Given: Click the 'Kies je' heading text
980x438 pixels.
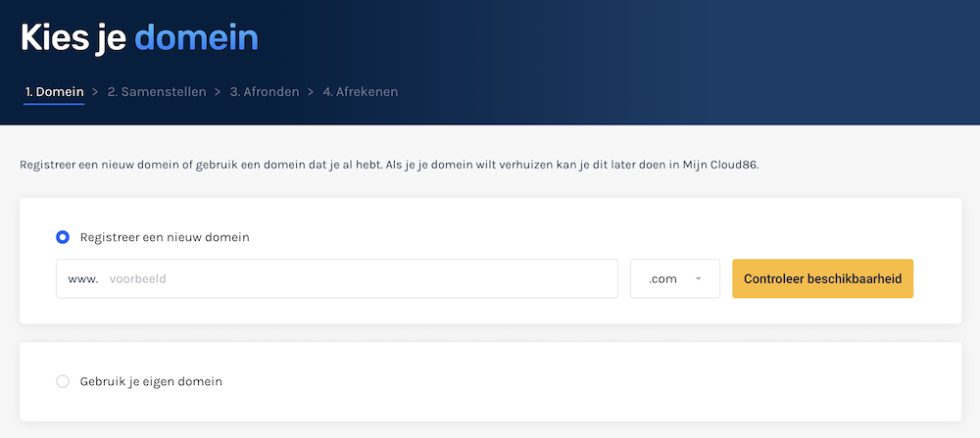Looking at the screenshot, I should [x=73, y=37].
